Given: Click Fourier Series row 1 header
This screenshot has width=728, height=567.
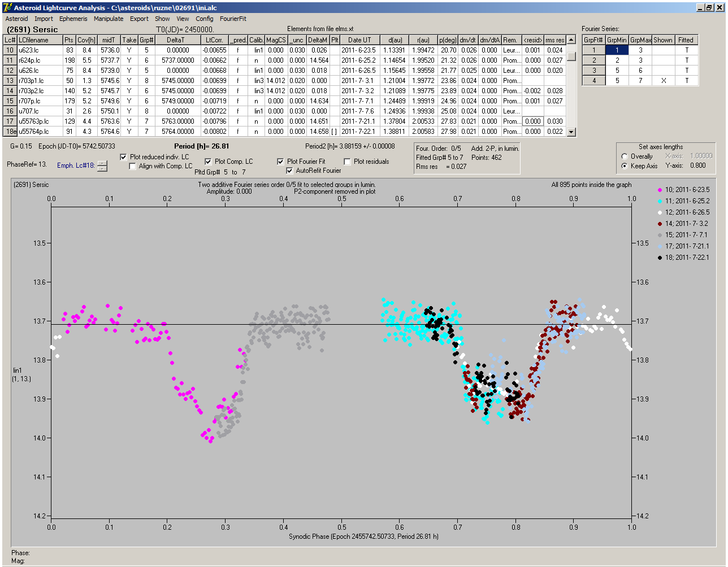Looking at the screenshot, I should 594,50.
